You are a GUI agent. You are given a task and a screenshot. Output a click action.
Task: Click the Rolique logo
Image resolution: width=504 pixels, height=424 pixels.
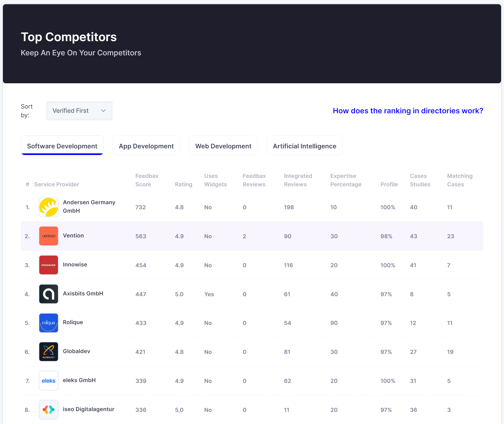pyautogui.click(x=49, y=323)
